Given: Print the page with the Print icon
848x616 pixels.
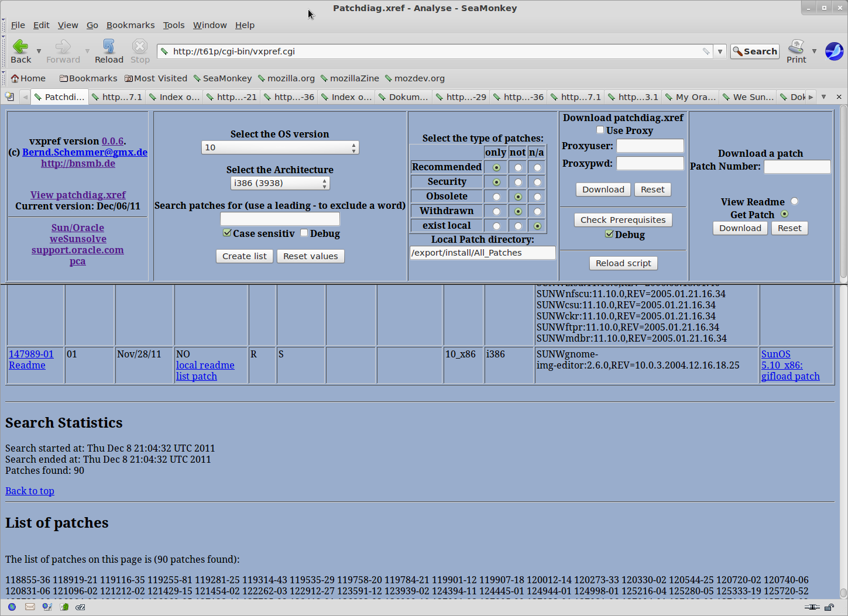Looking at the screenshot, I should pos(796,51).
